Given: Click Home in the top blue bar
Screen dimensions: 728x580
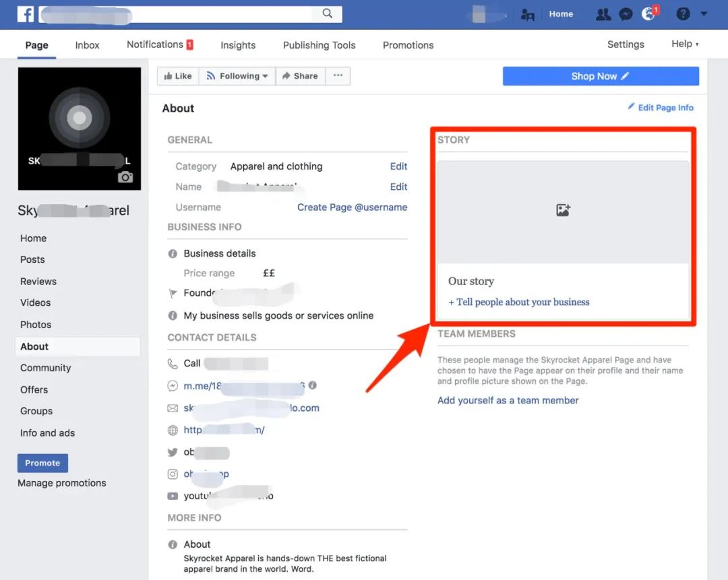Looking at the screenshot, I should [561, 14].
